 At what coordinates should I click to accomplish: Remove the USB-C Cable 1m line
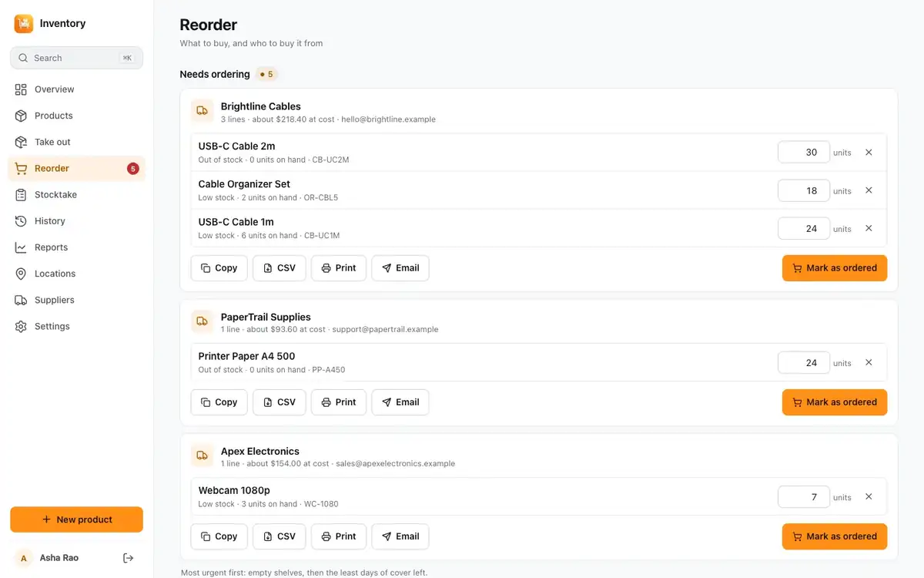[869, 228]
